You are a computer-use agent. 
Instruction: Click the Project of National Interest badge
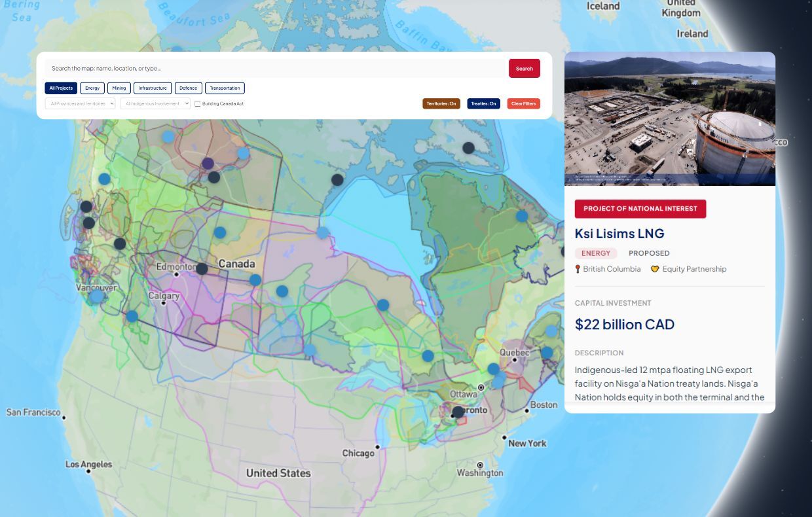tap(640, 209)
